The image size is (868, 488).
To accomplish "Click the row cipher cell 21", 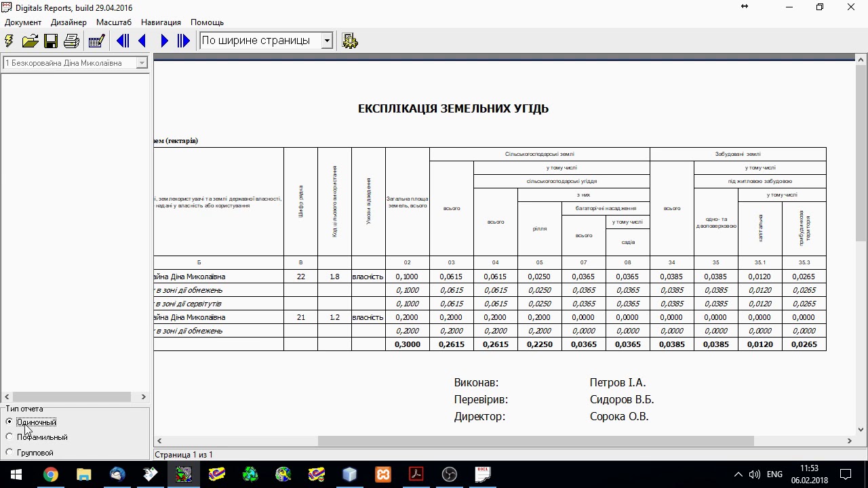I will point(300,317).
